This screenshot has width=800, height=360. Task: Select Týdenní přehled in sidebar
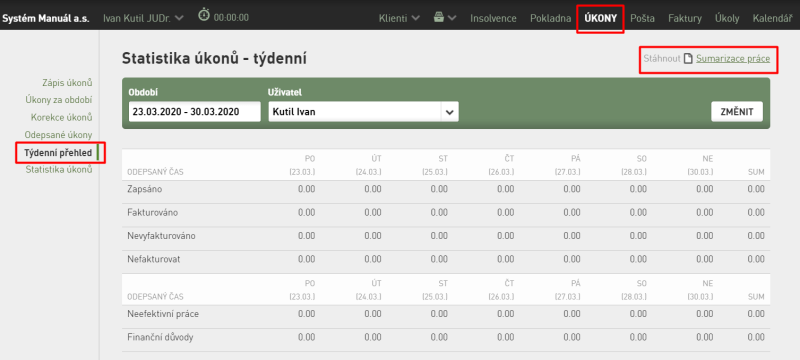(58, 152)
